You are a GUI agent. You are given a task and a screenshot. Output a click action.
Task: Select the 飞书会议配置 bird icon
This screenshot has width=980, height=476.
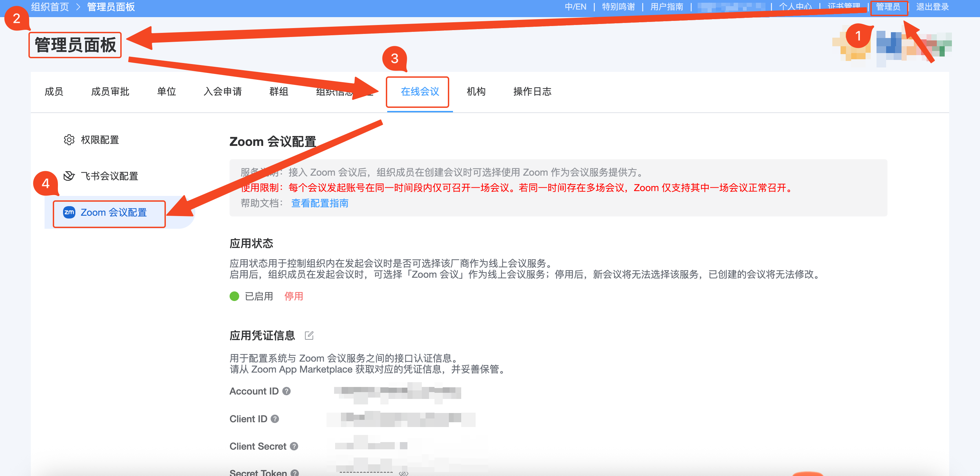[69, 176]
